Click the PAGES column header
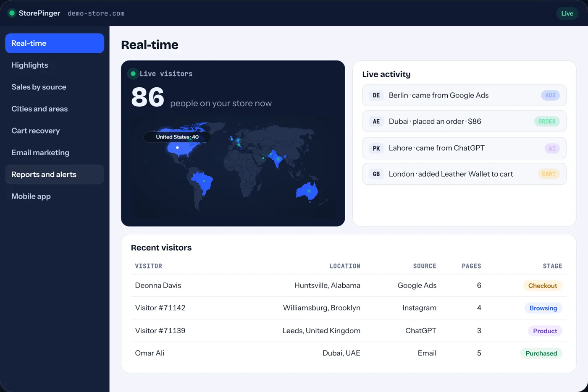The width and height of the screenshot is (588, 392). tap(471, 266)
